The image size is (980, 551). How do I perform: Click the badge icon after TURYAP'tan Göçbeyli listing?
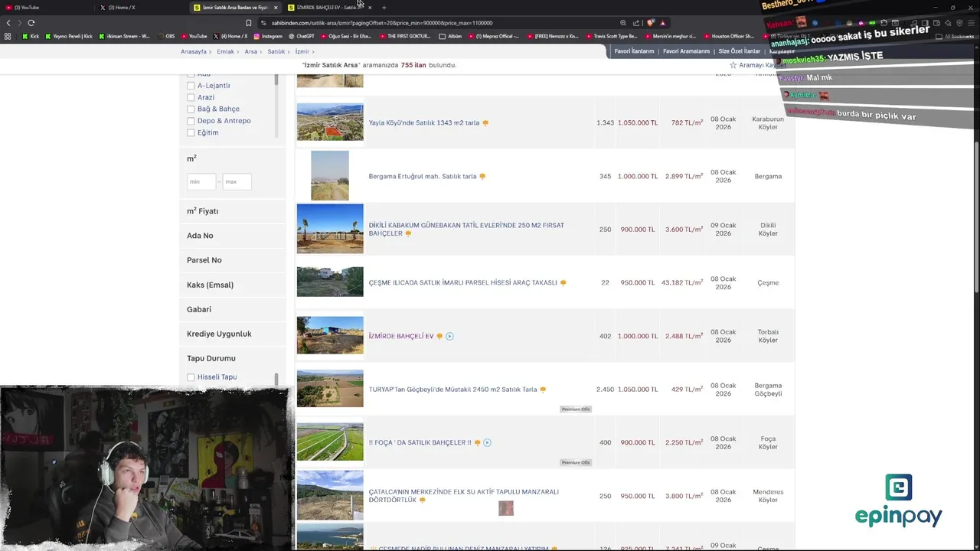click(543, 390)
